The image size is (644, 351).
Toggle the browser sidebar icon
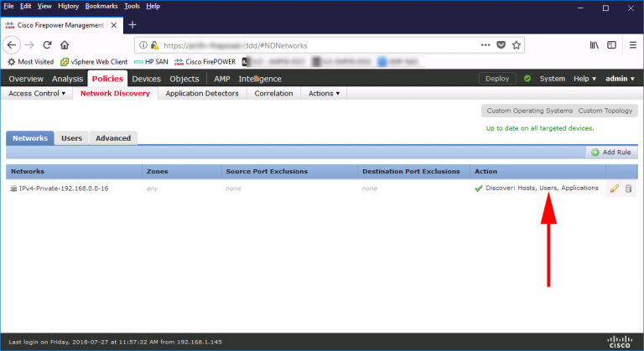(611, 45)
